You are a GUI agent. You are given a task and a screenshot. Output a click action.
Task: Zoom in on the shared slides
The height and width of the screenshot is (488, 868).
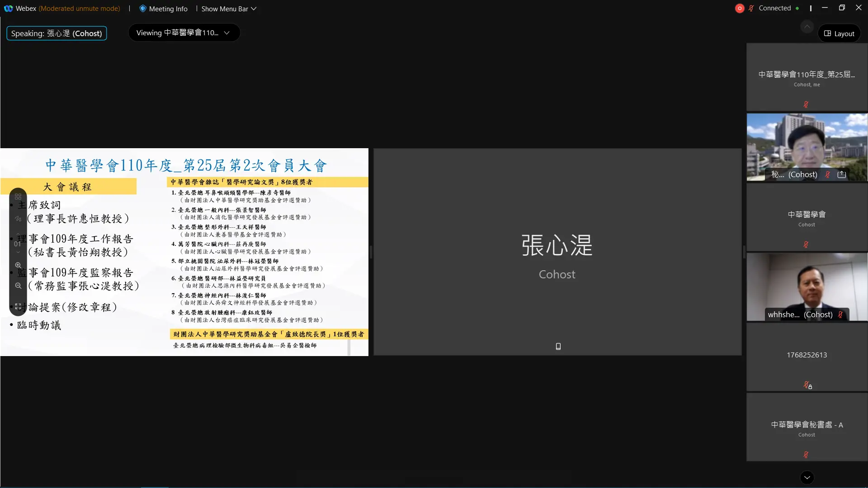coord(18,266)
